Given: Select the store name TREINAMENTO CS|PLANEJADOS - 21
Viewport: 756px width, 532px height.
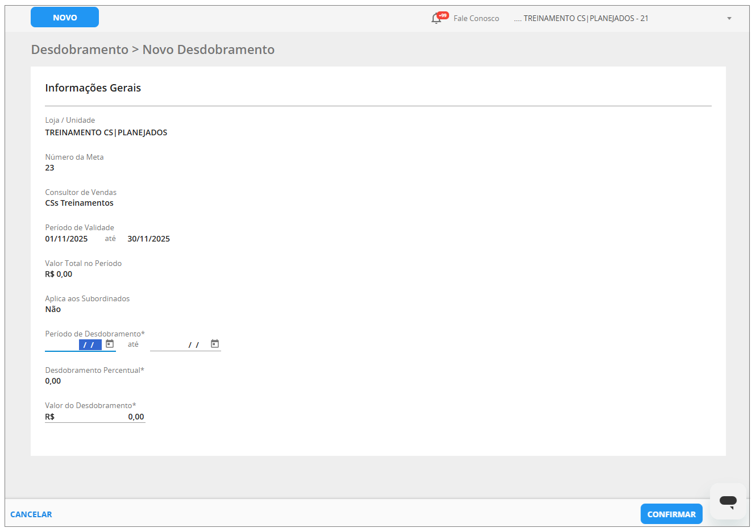Looking at the screenshot, I should [x=581, y=18].
